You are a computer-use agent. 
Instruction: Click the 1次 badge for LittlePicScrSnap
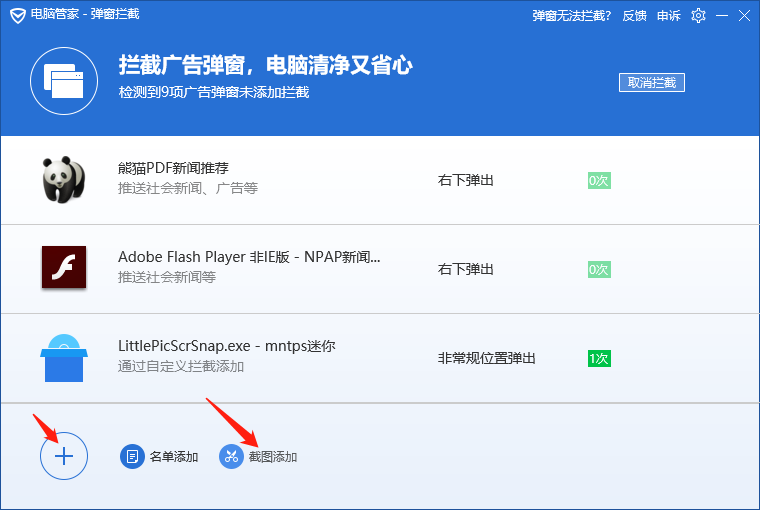(x=599, y=358)
